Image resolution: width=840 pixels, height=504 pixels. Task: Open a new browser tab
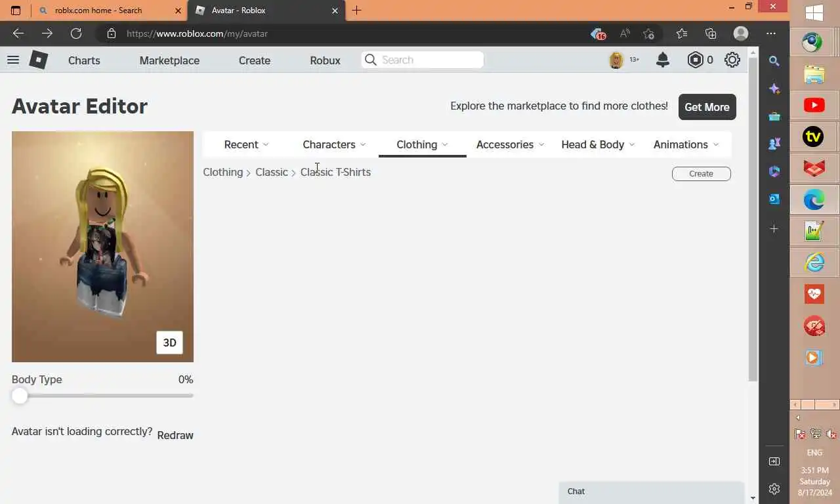click(357, 10)
